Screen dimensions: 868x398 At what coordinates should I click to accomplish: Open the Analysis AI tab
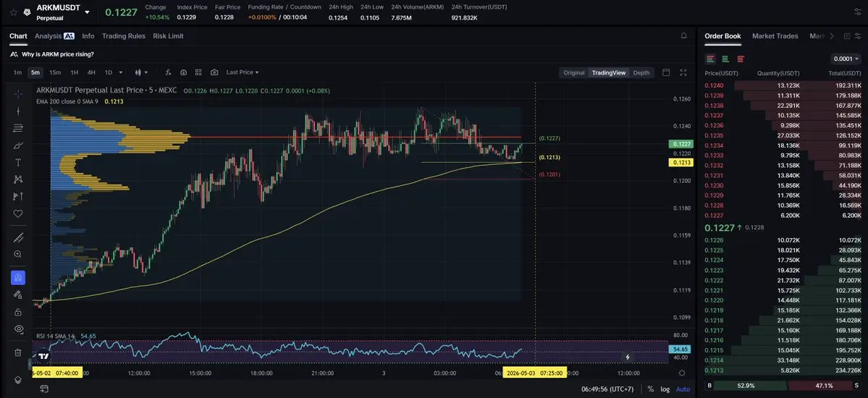click(x=54, y=36)
